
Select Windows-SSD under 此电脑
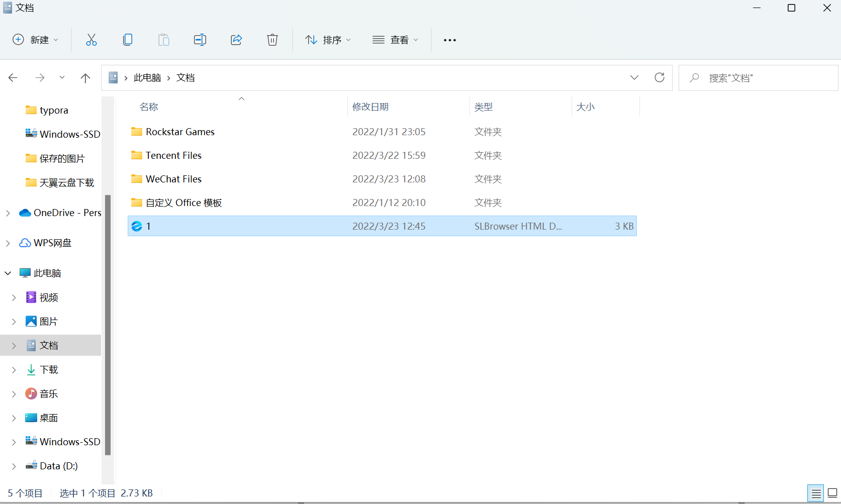(x=70, y=442)
